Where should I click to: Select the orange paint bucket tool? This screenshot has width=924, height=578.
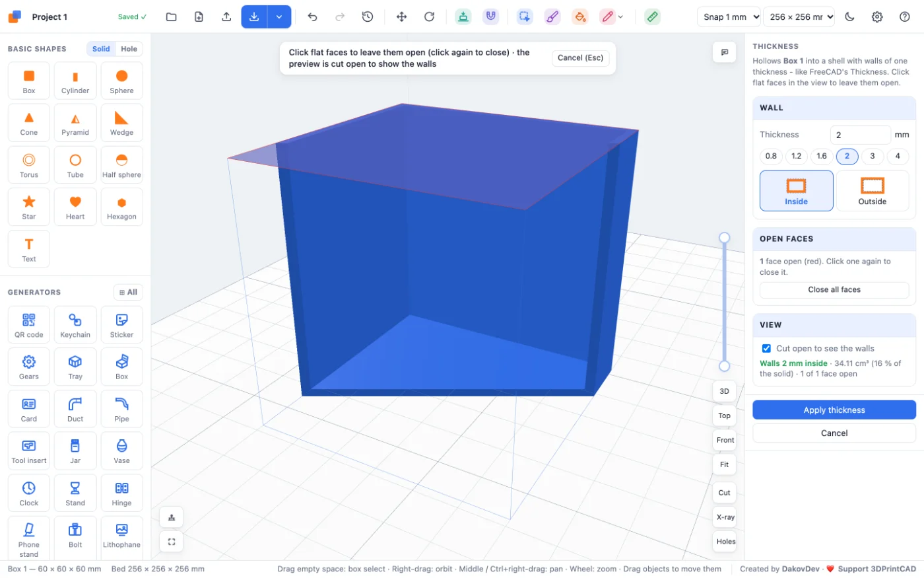[580, 17]
